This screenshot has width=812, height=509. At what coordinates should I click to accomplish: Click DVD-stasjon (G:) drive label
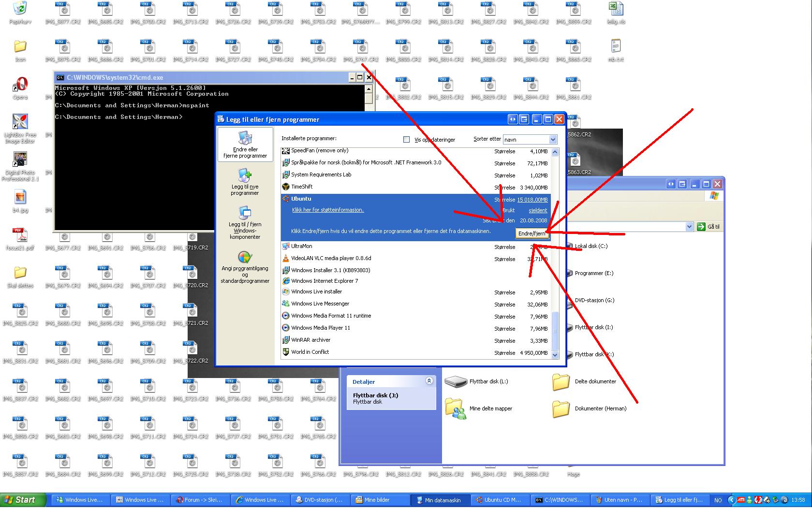tap(594, 300)
